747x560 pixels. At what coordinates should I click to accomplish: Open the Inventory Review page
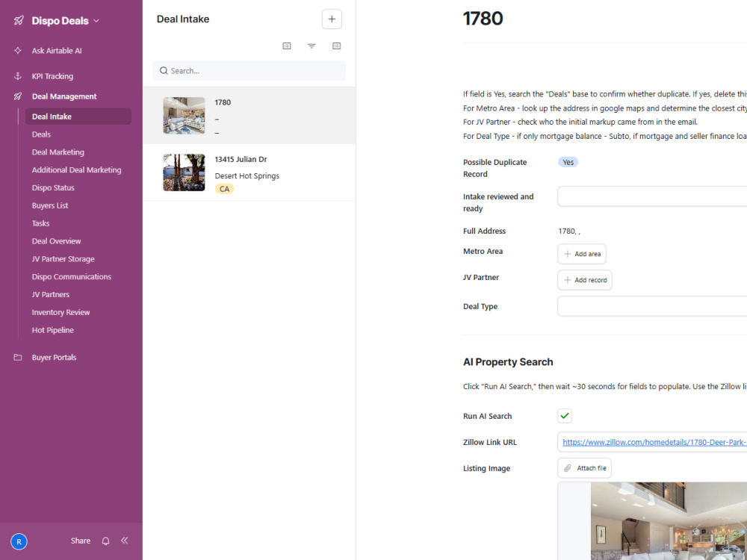point(61,312)
